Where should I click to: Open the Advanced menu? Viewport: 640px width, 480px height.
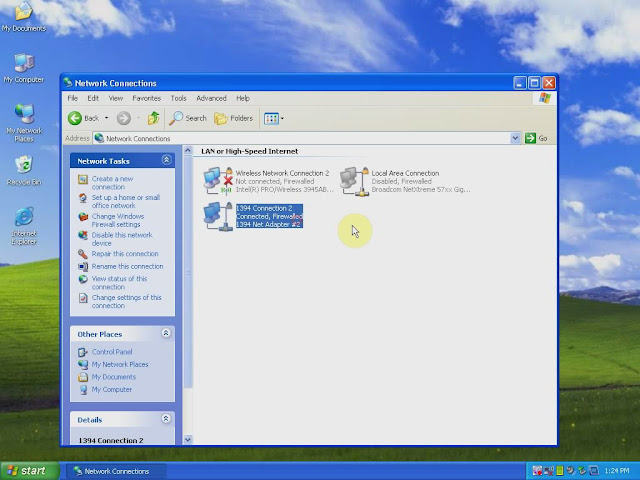tap(211, 98)
